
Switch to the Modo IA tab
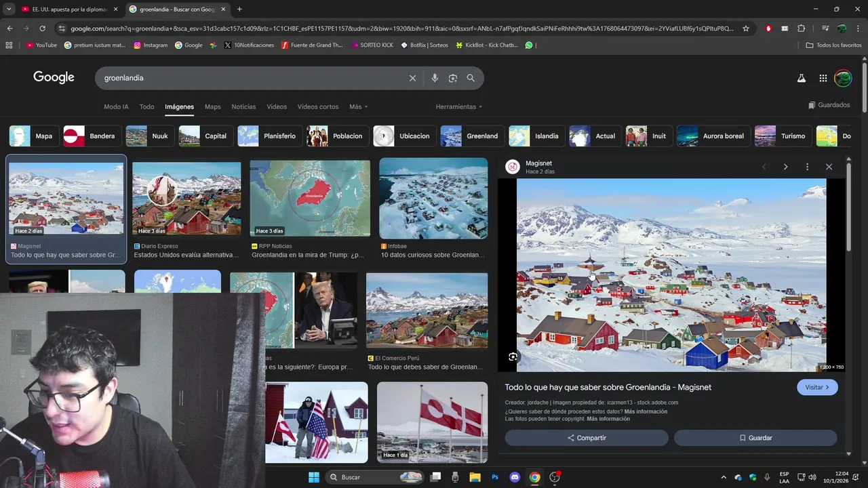[x=116, y=106]
